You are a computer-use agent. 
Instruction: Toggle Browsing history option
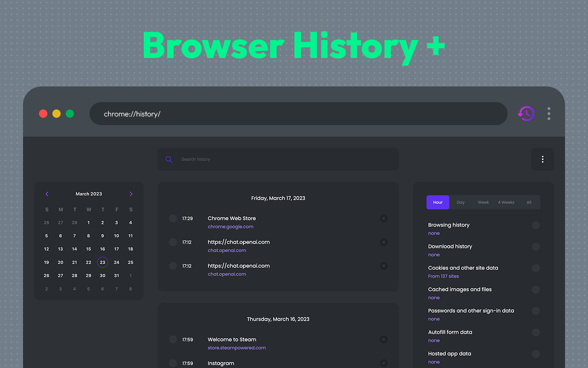[x=536, y=225]
